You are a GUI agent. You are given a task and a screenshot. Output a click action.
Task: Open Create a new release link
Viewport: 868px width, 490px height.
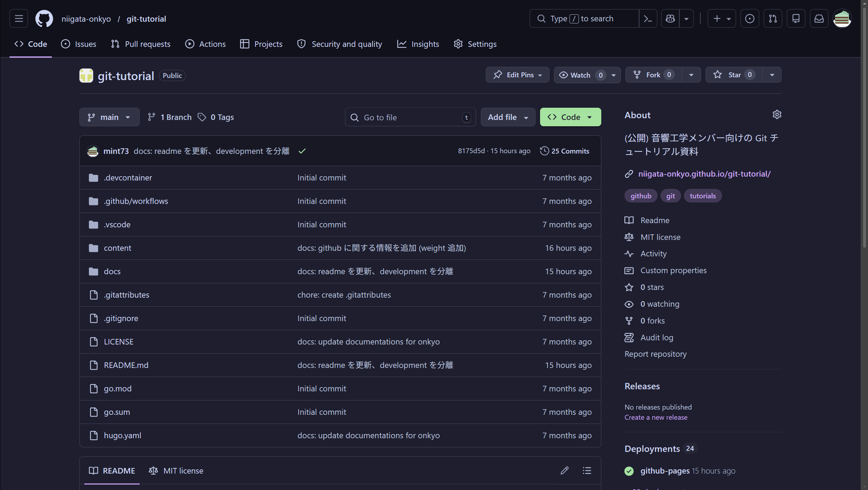pyautogui.click(x=656, y=417)
